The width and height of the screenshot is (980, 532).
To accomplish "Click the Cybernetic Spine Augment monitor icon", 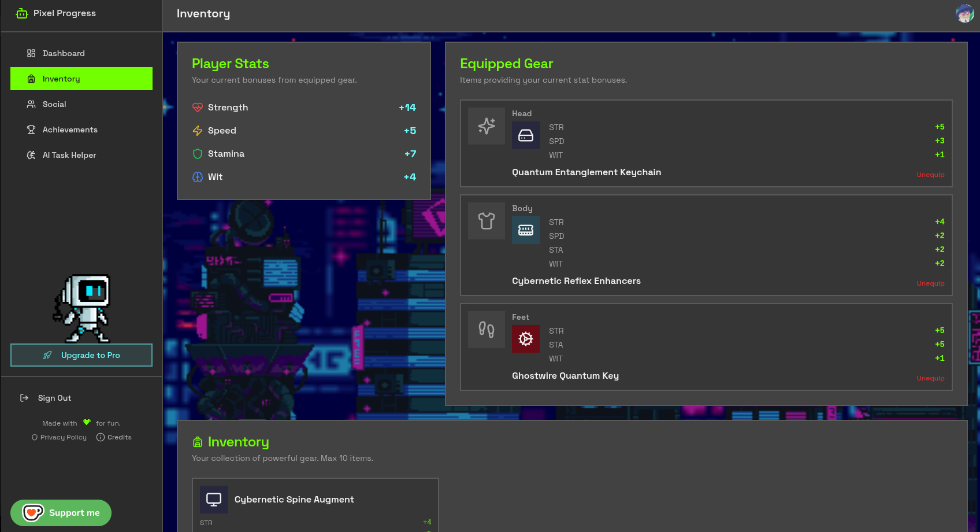I will 214,500.
